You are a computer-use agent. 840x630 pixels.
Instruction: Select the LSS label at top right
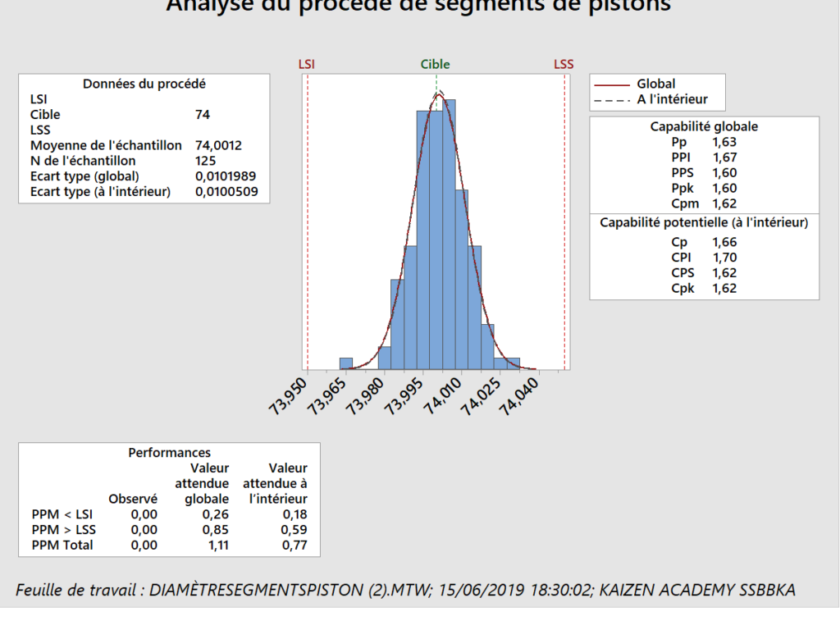(564, 64)
